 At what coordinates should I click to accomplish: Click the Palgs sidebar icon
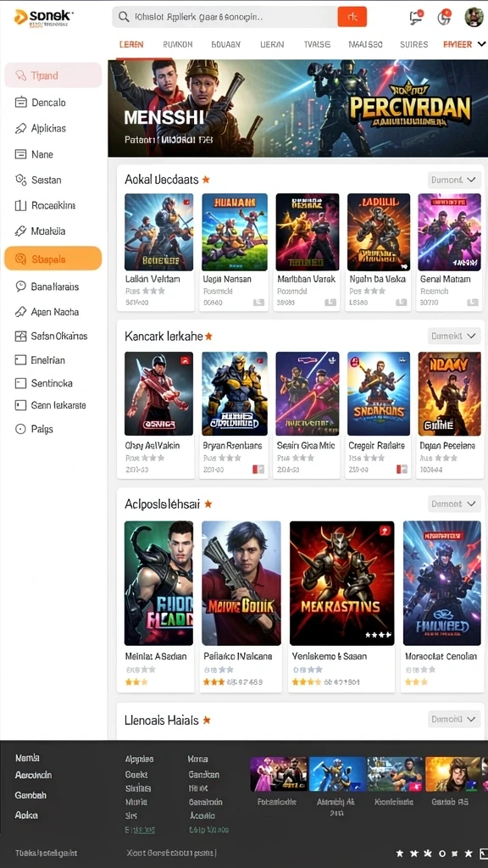point(21,429)
